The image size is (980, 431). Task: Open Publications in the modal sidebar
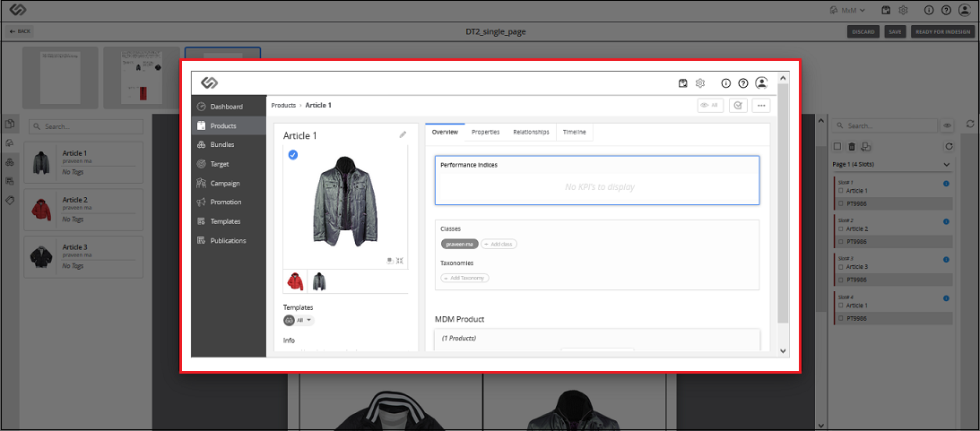click(x=228, y=240)
